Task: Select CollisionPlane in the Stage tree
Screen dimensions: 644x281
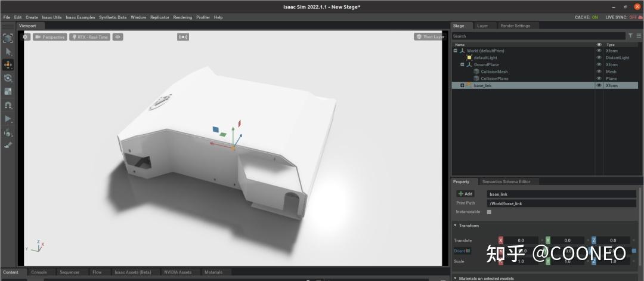Action: 494,79
